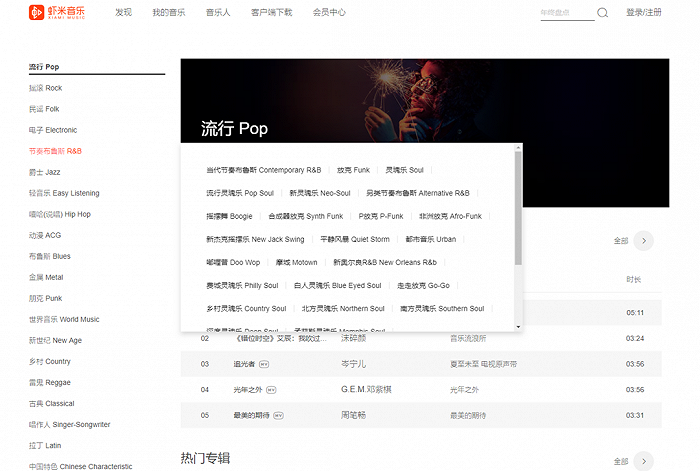This screenshot has height=471, width=700.
Task: Open the 客户端下载 page
Action: point(271,13)
